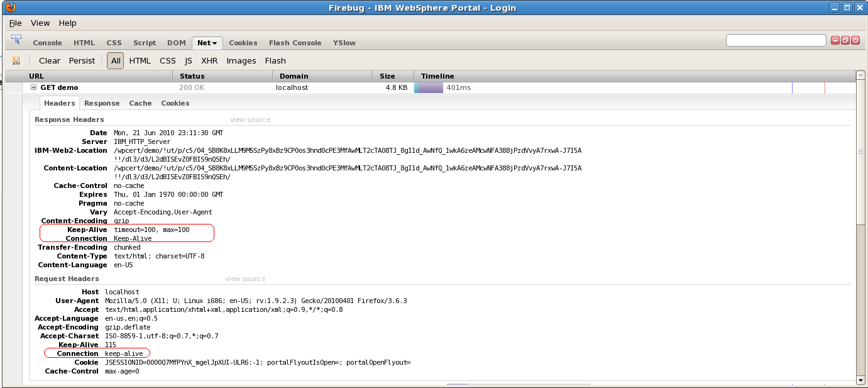Switch to the Cache tab

point(140,103)
